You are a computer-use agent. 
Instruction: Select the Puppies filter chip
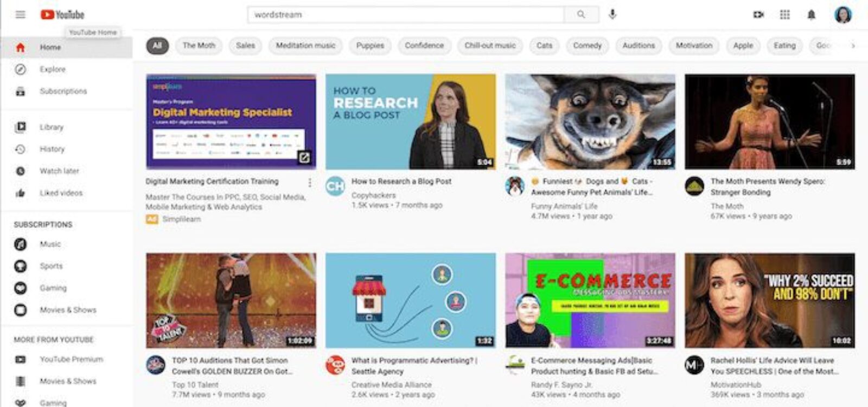click(x=370, y=46)
